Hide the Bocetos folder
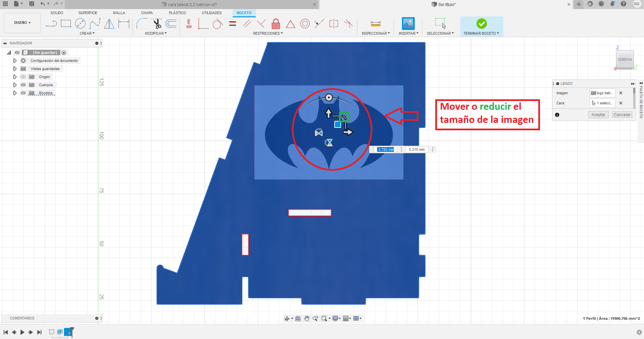 [23, 93]
